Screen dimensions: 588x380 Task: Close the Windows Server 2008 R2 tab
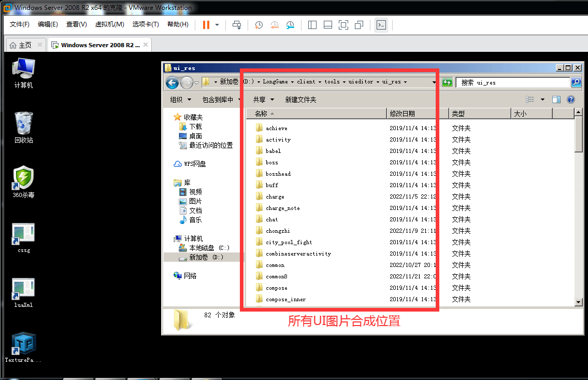tap(146, 45)
